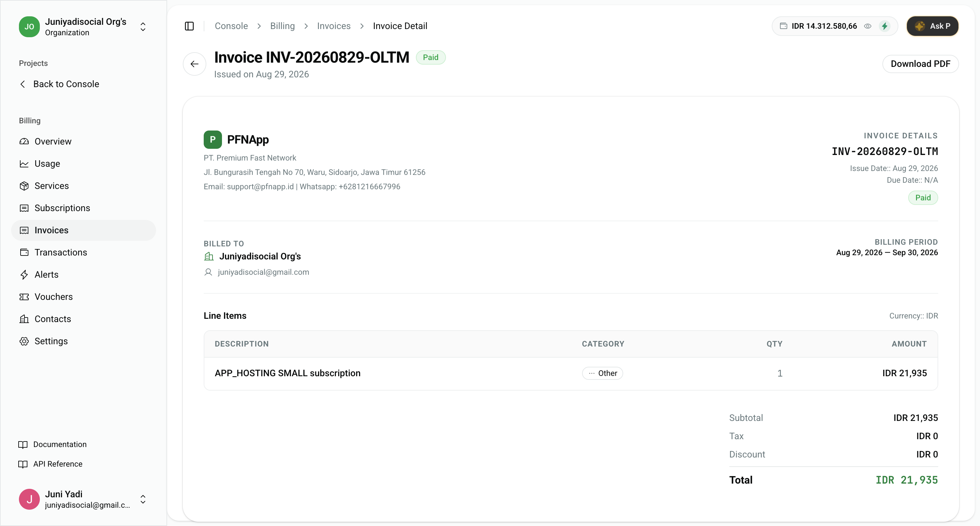This screenshot has width=980, height=526.
Task: Open the Subscriptions page
Action: (x=62, y=208)
